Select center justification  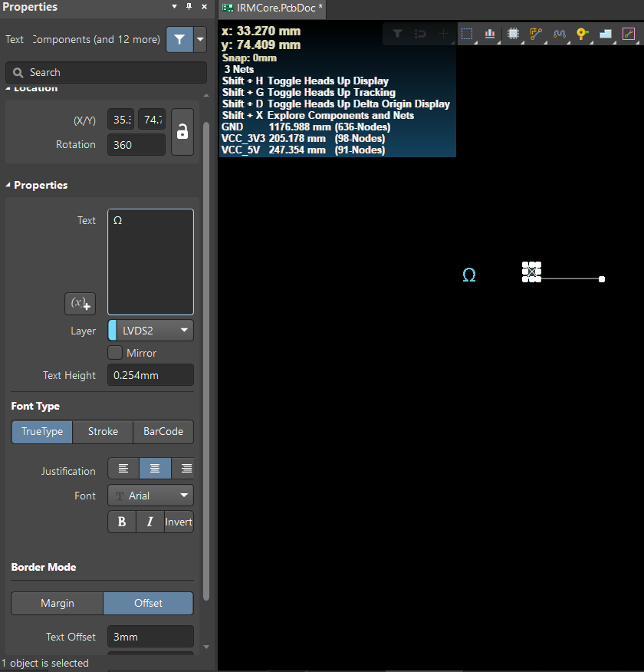click(156, 468)
